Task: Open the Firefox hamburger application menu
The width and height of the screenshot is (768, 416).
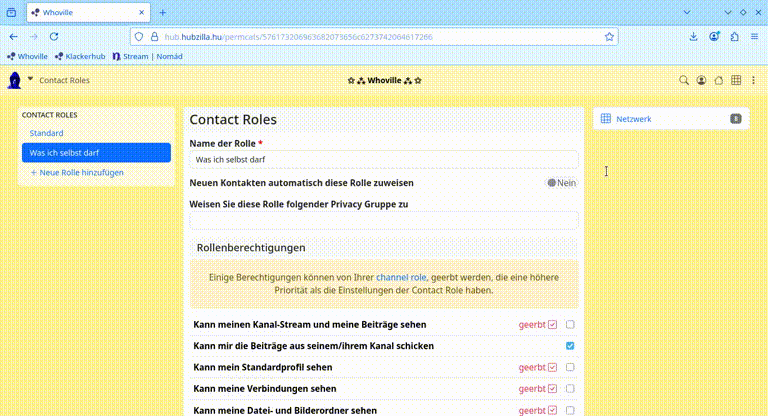Action: pos(753,36)
